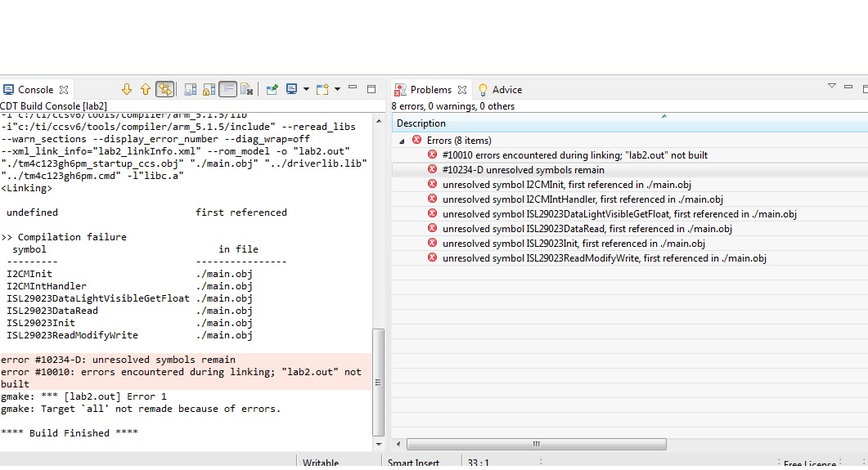Click the Problems horizontal scrollbar left arrow
This screenshot has width=868, height=470.
398,444
